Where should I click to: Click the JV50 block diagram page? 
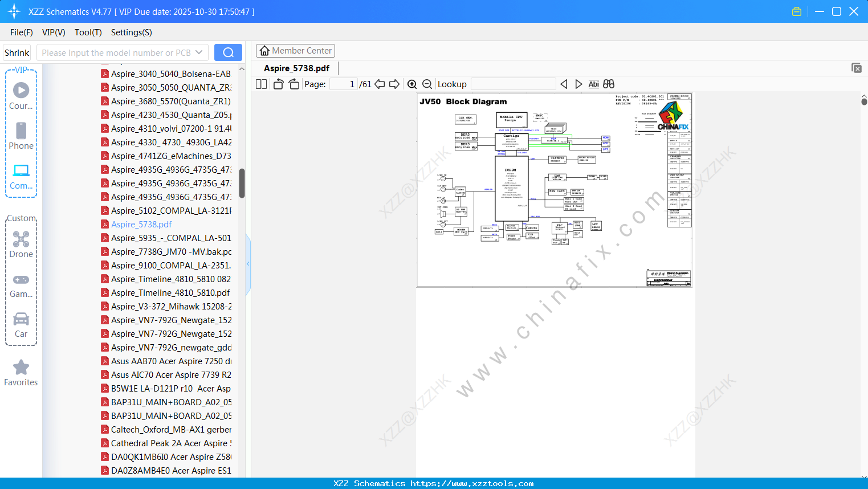(x=555, y=190)
